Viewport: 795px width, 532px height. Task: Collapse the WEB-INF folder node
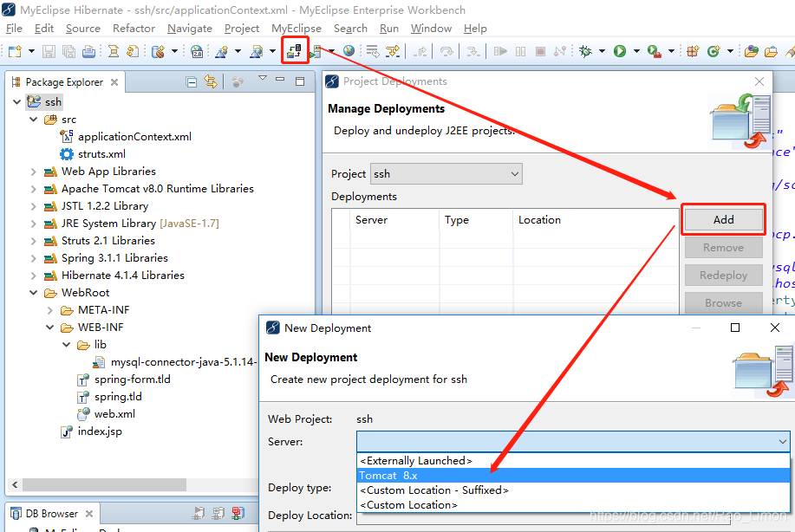tap(49, 328)
